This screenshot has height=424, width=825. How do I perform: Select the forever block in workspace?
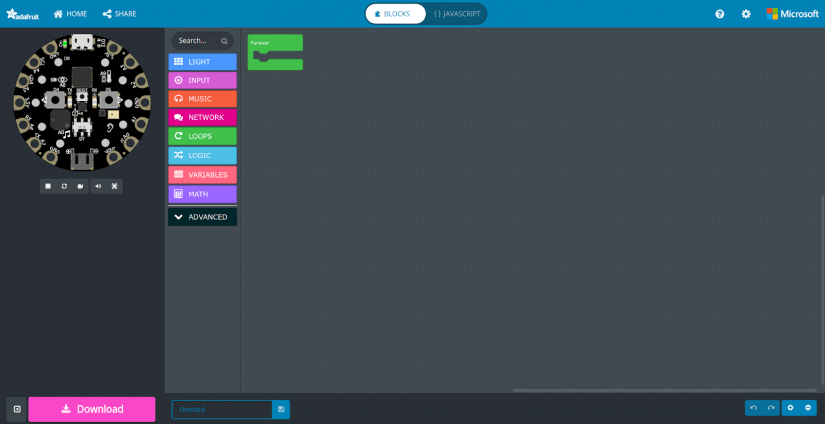pyautogui.click(x=275, y=43)
